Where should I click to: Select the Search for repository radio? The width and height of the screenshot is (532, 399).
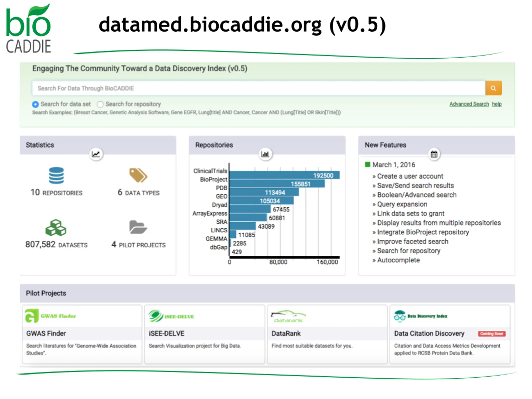pyautogui.click(x=100, y=104)
